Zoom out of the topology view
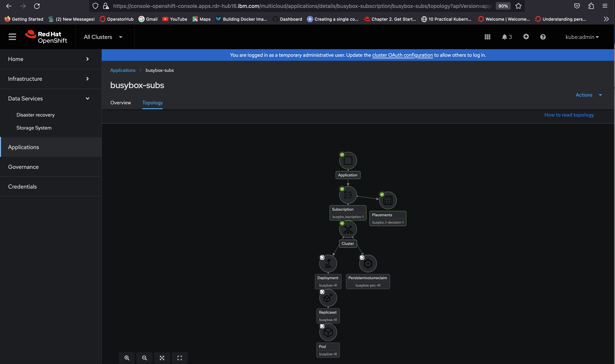 click(x=144, y=358)
